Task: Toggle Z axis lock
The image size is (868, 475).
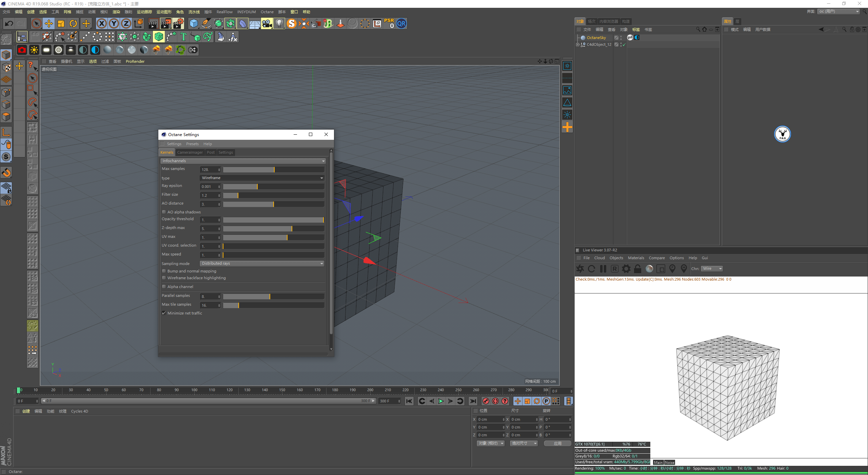Action: 126,23
